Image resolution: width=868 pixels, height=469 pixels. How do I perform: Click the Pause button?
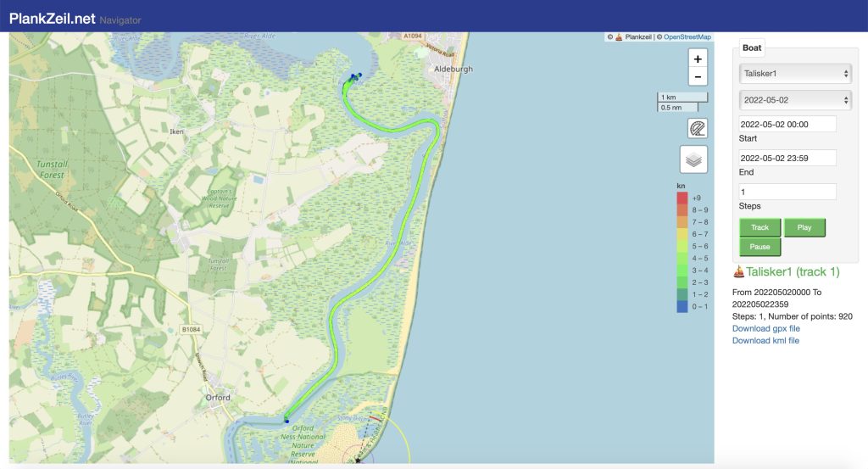click(760, 247)
